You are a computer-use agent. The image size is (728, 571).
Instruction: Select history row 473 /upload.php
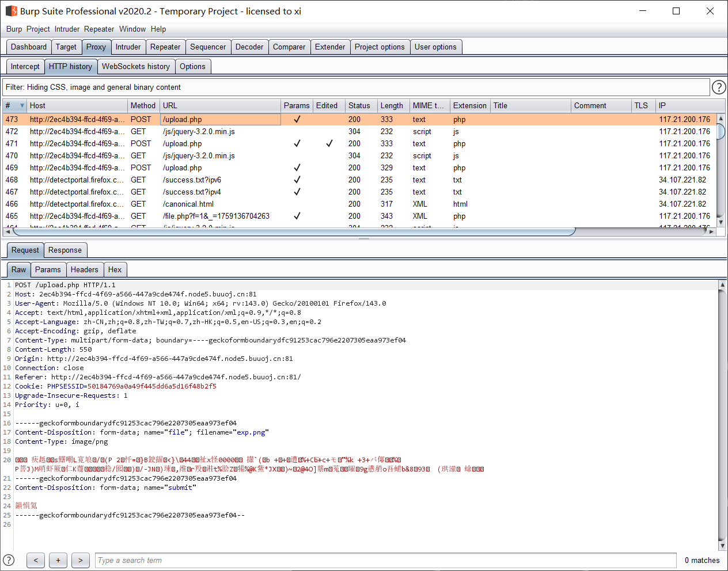click(x=359, y=120)
